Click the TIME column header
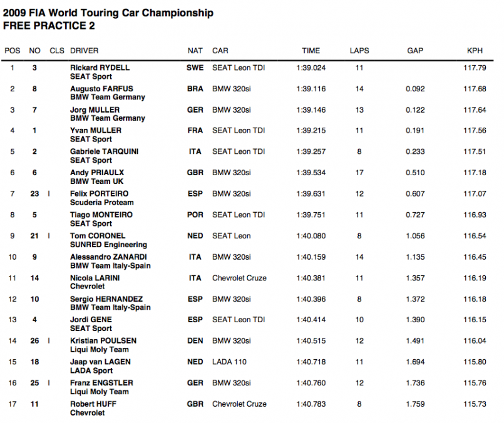The image size is (504, 423). 311,51
